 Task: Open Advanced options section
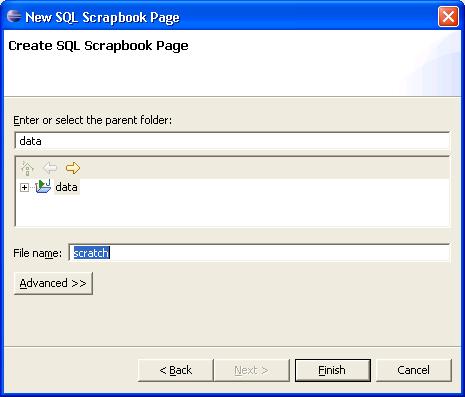(x=53, y=283)
